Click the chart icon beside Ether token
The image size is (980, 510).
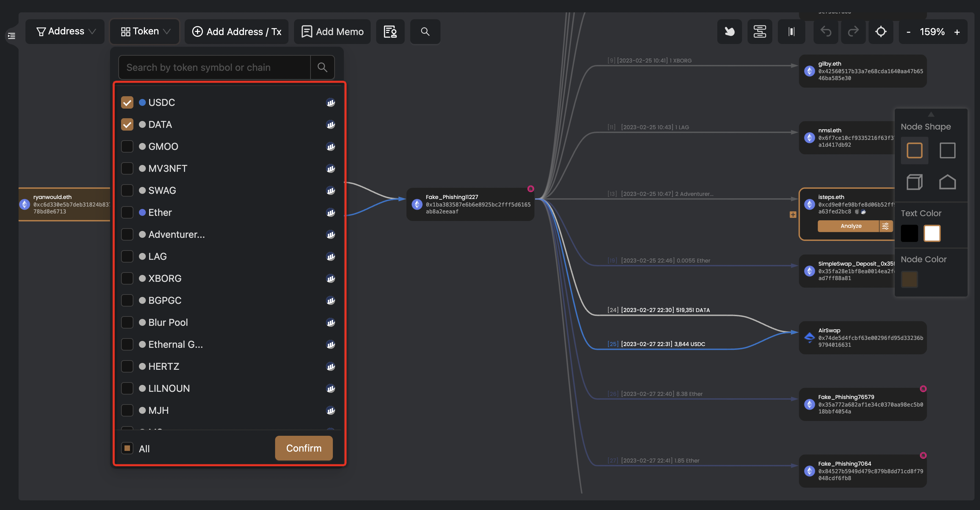coord(330,213)
